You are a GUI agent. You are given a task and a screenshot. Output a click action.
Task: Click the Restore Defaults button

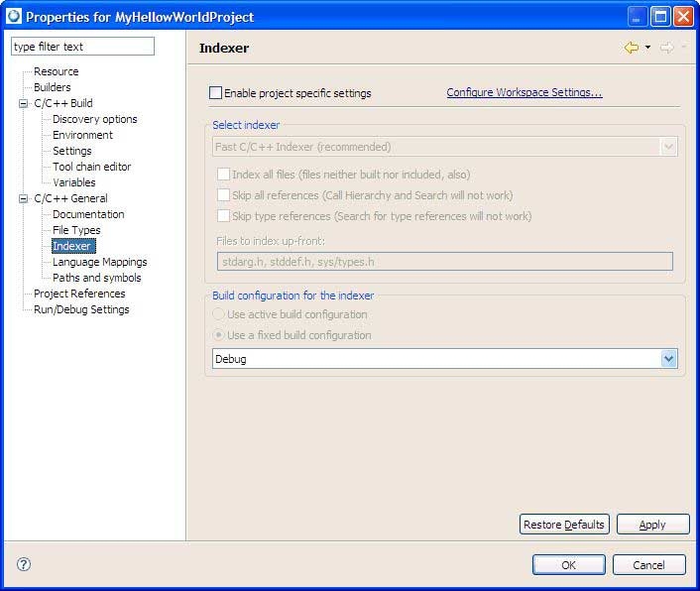pos(563,525)
